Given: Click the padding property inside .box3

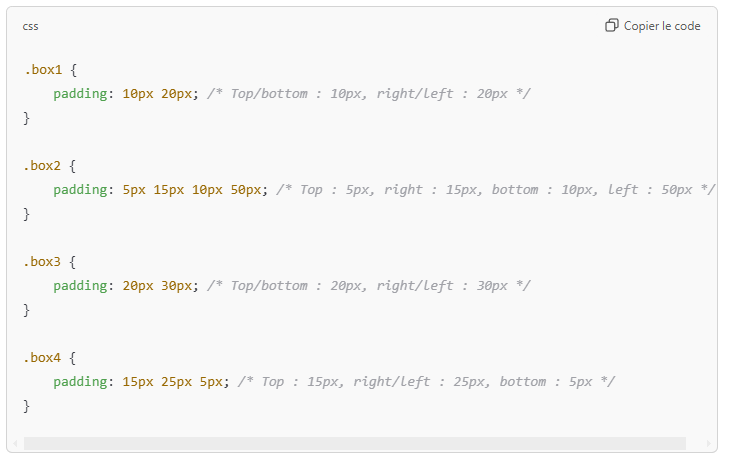Looking at the screenshot, I should pos(82,286).
